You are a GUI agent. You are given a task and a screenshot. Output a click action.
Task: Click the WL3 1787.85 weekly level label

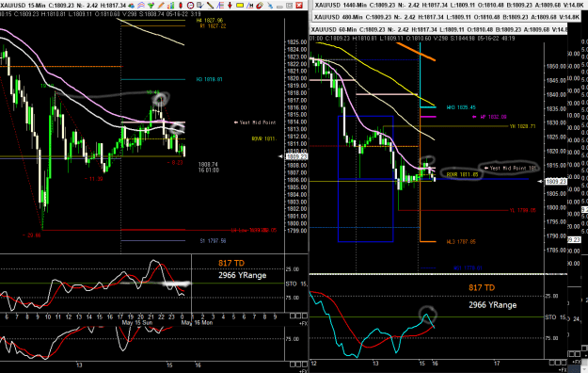[x=461, y=241]
